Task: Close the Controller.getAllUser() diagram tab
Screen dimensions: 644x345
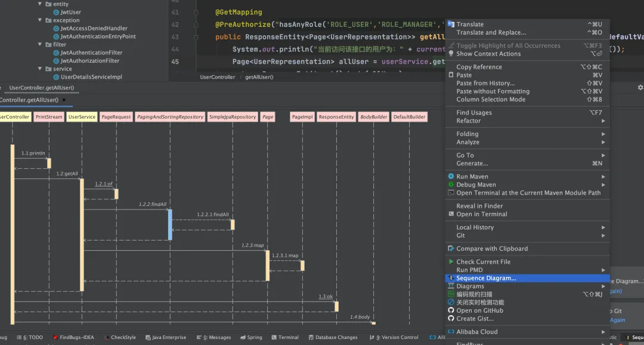Action: point(64,100)
